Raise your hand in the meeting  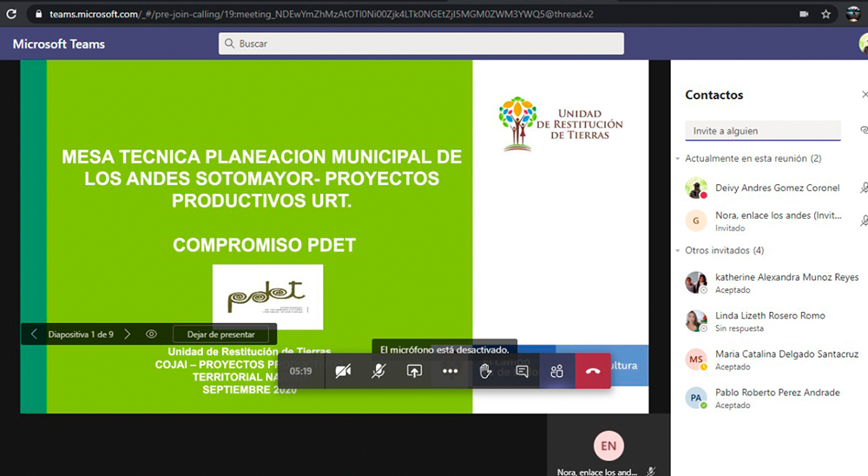485,371
